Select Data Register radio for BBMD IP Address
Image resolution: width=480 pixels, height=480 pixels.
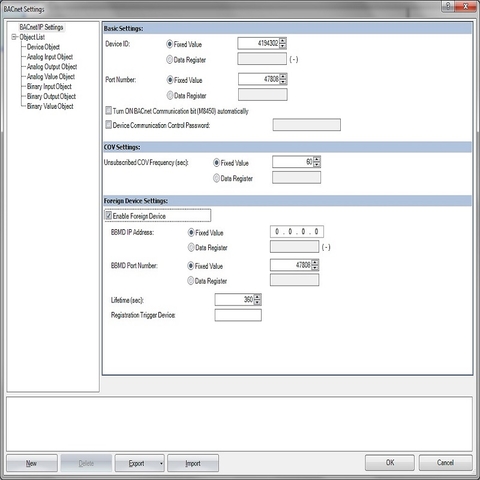pyautogui.click(x=191, y=247)
